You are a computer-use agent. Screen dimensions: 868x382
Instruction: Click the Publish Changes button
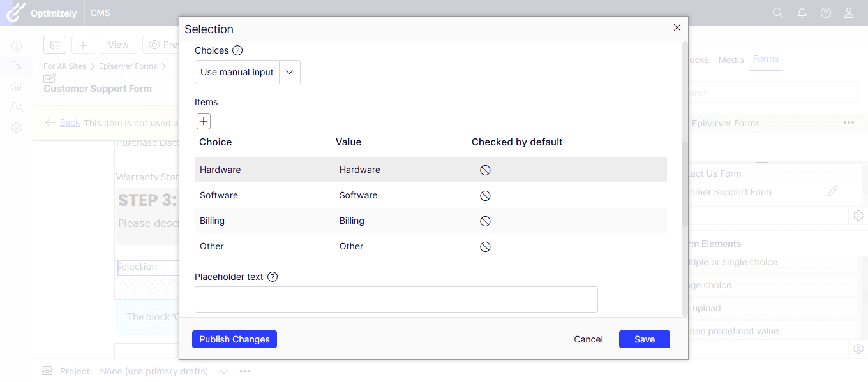(x=234, y=339)
